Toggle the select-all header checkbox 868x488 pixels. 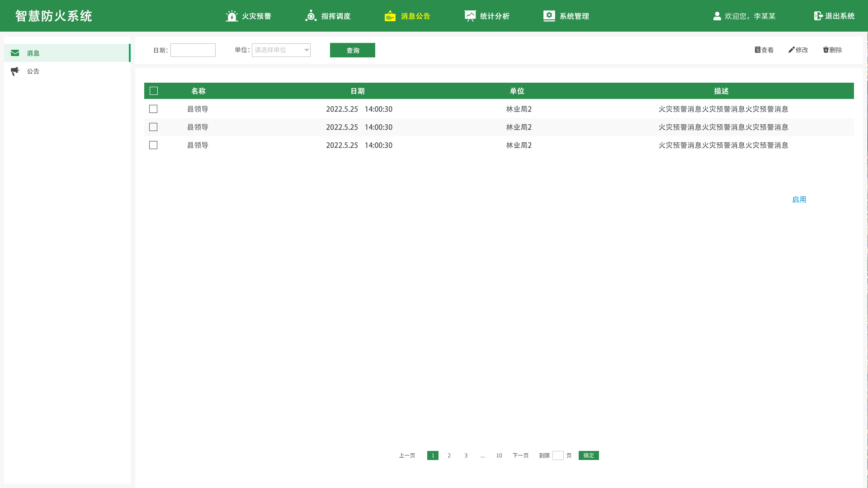[x=154, y=91]
